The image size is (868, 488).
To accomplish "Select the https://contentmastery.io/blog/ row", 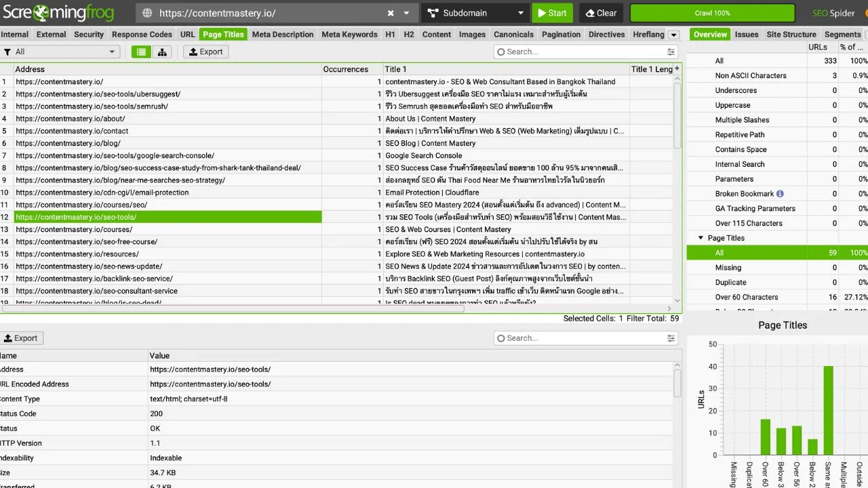I will pos(167,143).
